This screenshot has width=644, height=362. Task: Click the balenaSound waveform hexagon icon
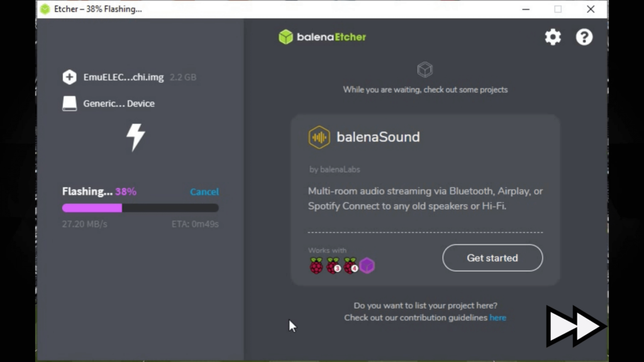tap(319, 137)
